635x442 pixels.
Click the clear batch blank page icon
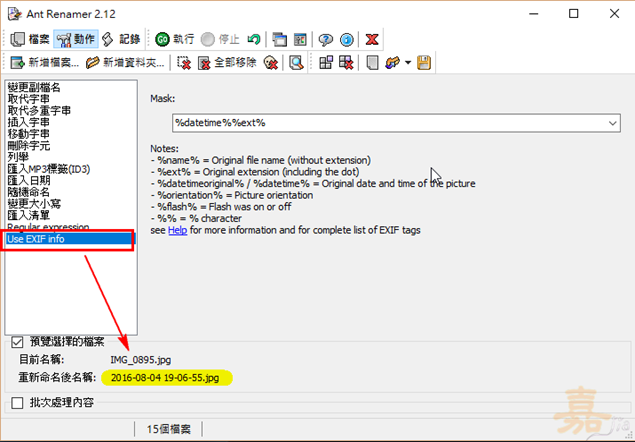tap(372, 63)
